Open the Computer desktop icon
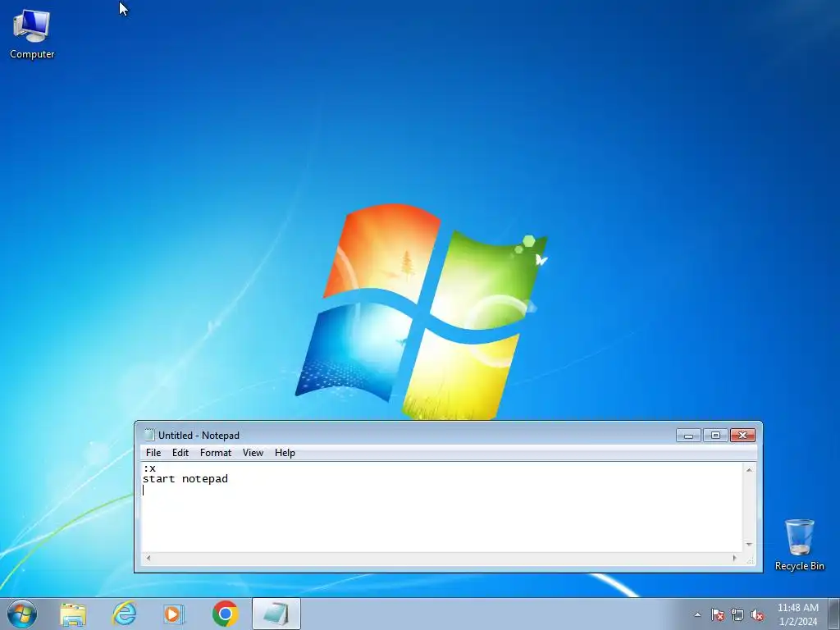This screenshot has width=840, height=630. click(32, 34)
